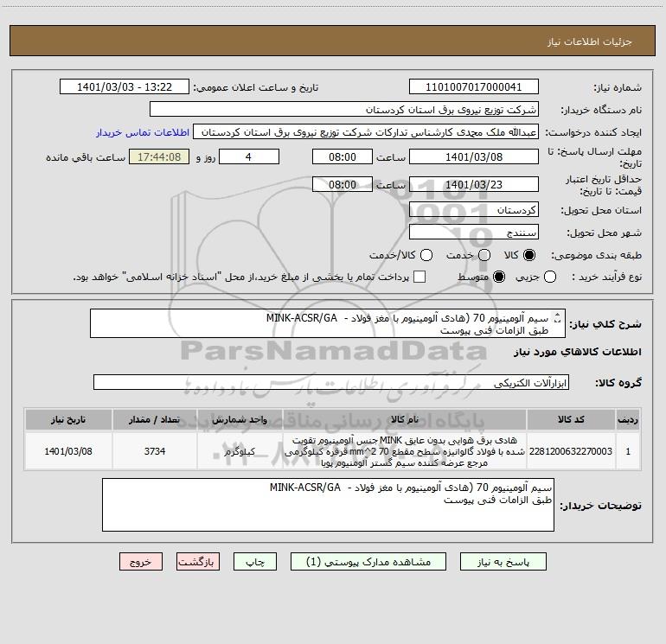666x644 pixels.
Task: Click the ردیف column header
Action: (x=628, y=420)
